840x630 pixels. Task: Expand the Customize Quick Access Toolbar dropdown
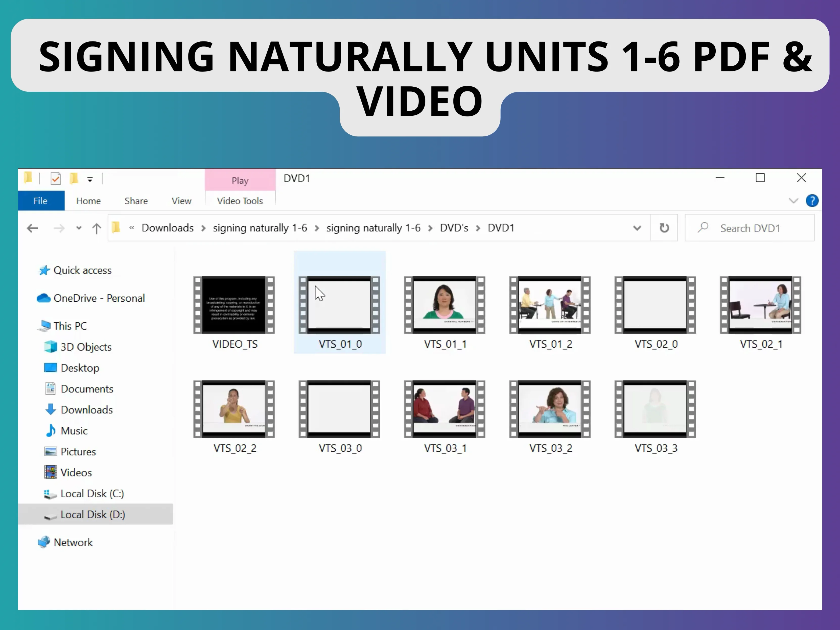click(90, 179)
